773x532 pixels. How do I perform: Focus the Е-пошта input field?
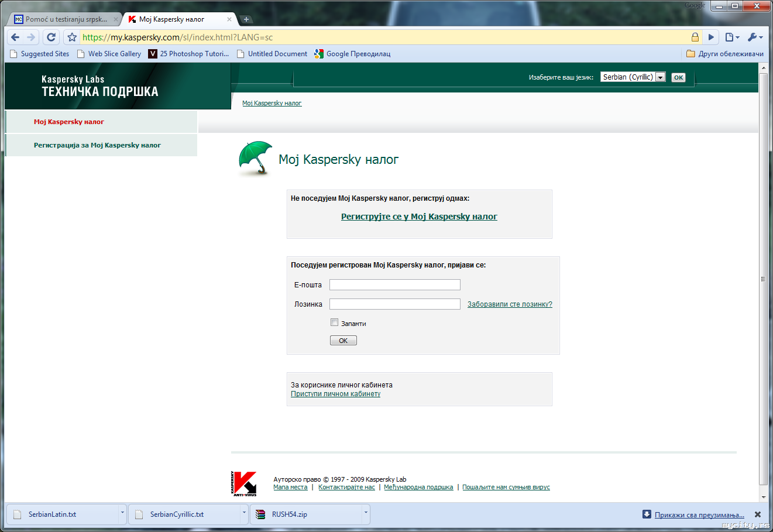click(395, 285)
